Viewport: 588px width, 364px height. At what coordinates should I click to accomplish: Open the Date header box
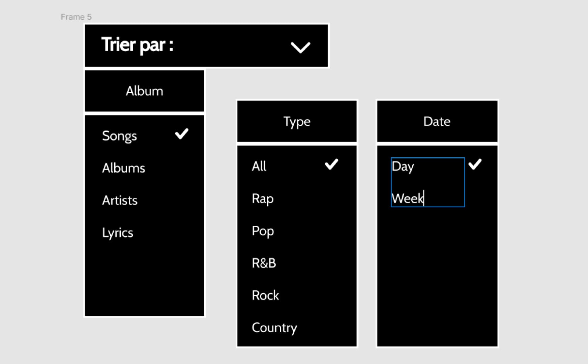(437, 121)
